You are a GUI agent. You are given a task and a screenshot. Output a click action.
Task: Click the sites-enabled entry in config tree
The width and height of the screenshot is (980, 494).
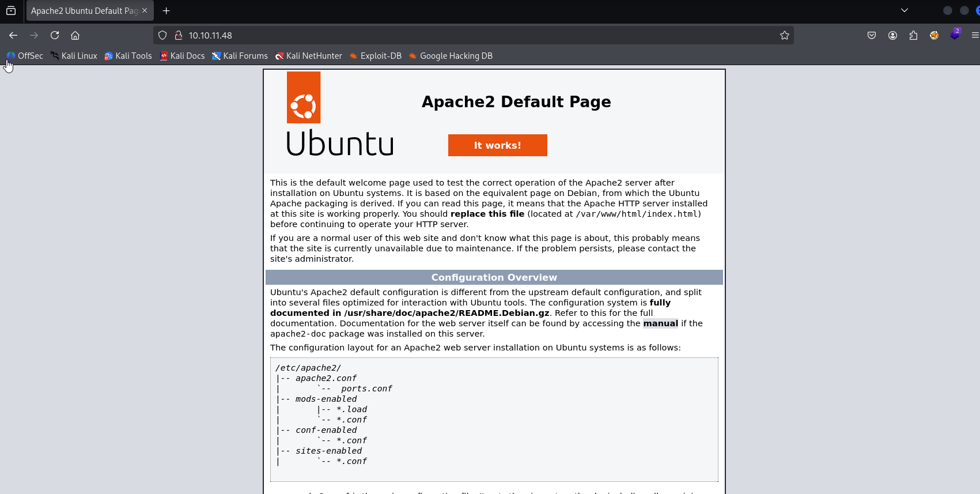click(x=329, y=451)
